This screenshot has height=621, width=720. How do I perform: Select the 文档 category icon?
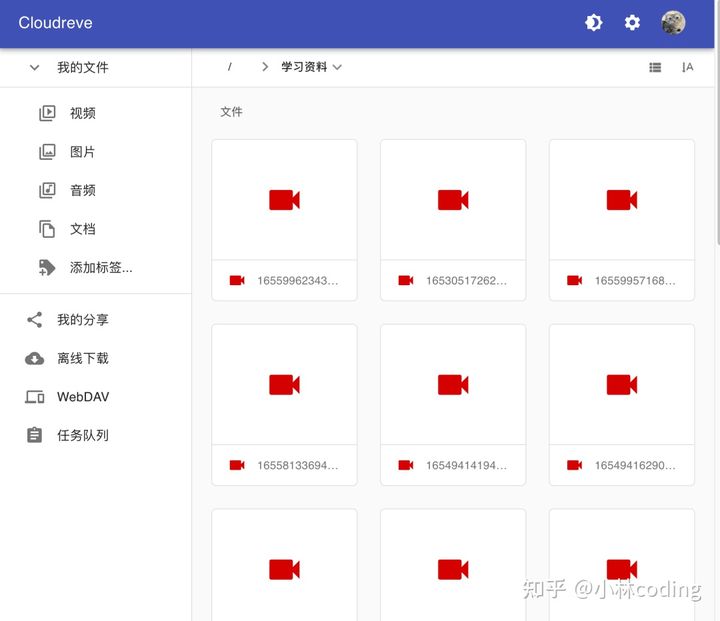click(47, 229)
